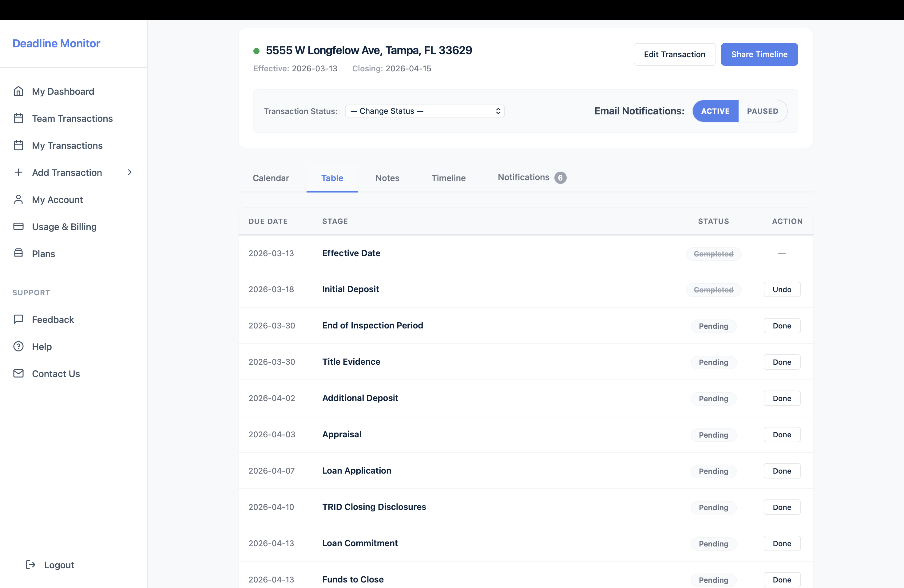Click the Feedback speech bubble icon
Screen dimensions: 904x588
tap(18, 320)
